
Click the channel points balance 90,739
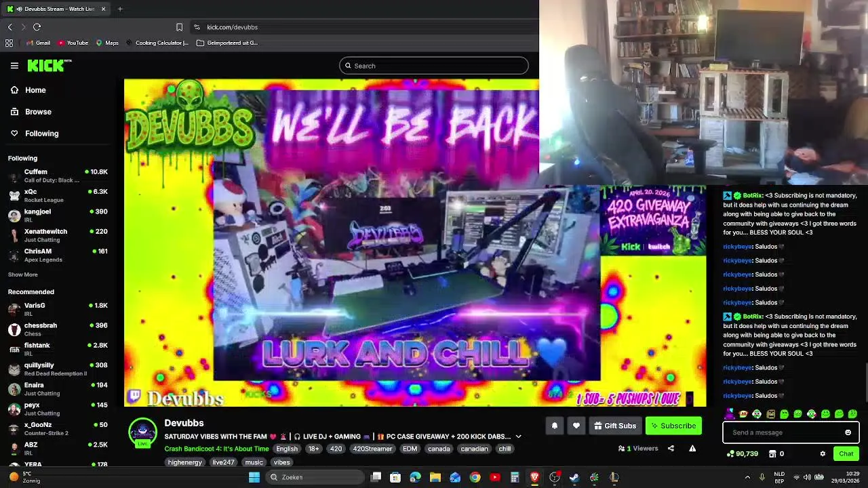point(743,453)
